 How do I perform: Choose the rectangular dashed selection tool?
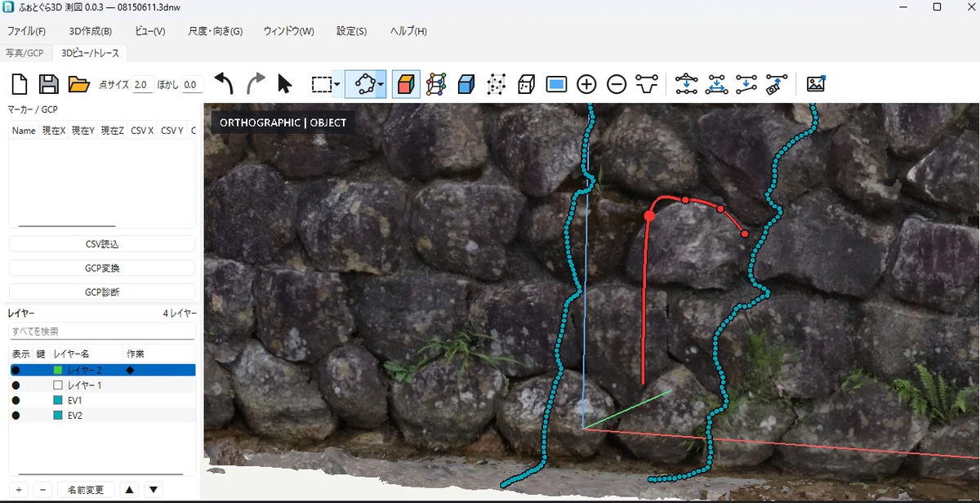322,84
